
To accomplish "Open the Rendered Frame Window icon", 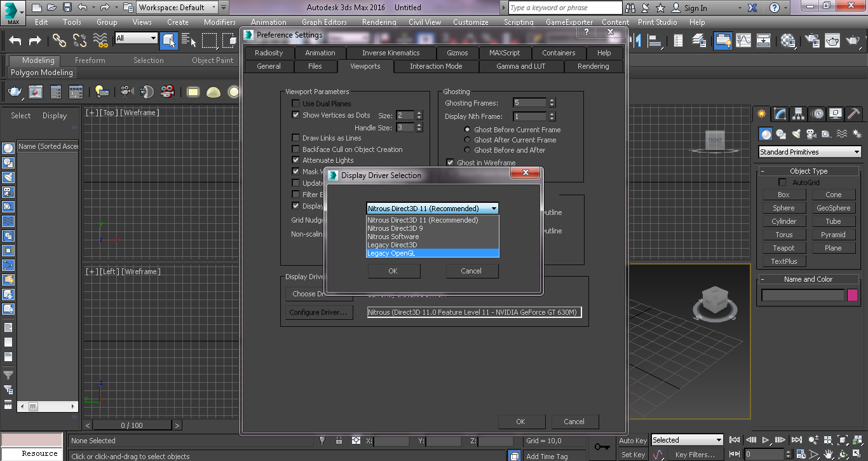I will (x=832, y=41).
